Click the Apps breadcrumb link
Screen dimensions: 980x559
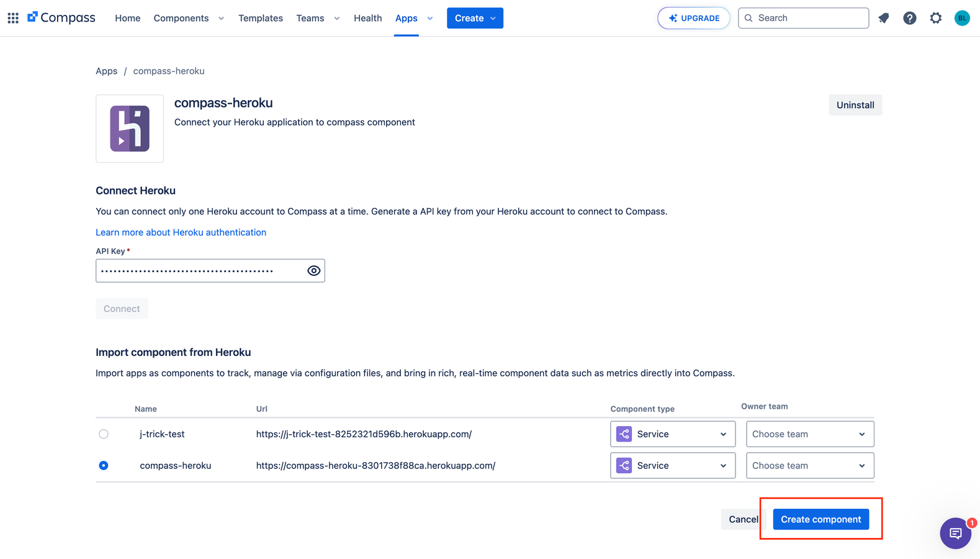click(106, 71)
